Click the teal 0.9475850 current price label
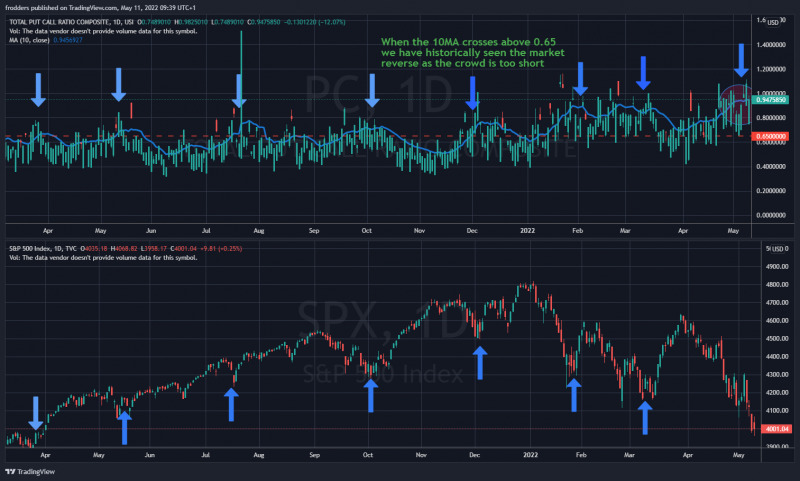Screen dimensions: 800x481 tap(770, 100)
